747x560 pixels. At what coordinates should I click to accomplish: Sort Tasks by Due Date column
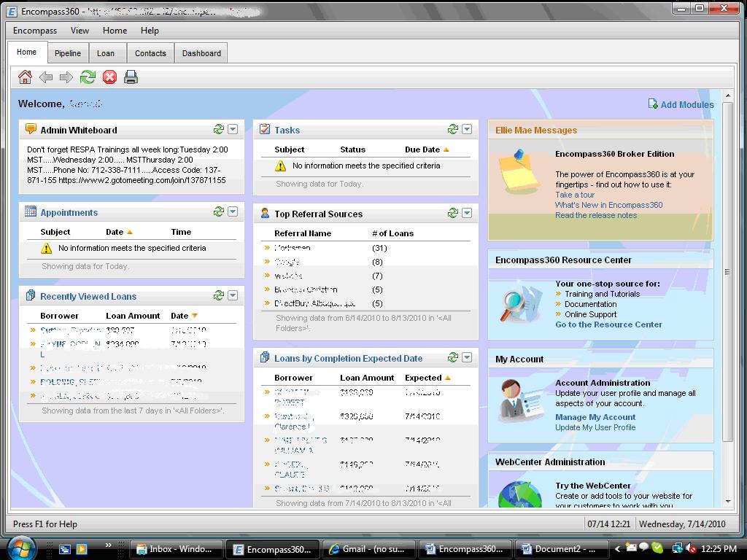(427, 149)
